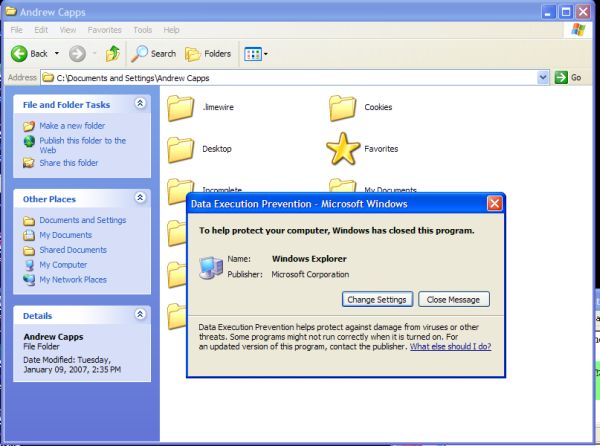
Task: Toggle the Folders pane
Action: [208, 54]
